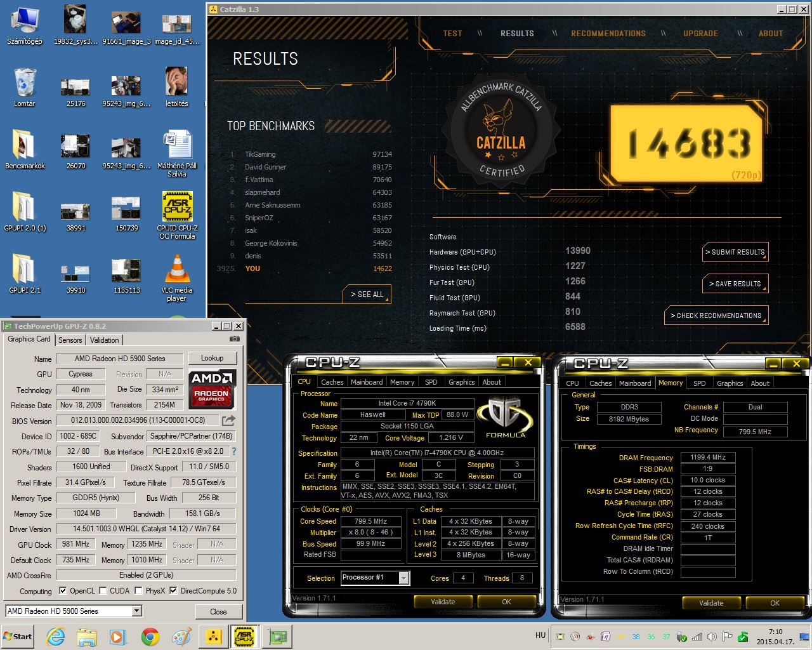
Task: Go to Catzilla UPGRADE menu
Action: [x=700, y=34]
